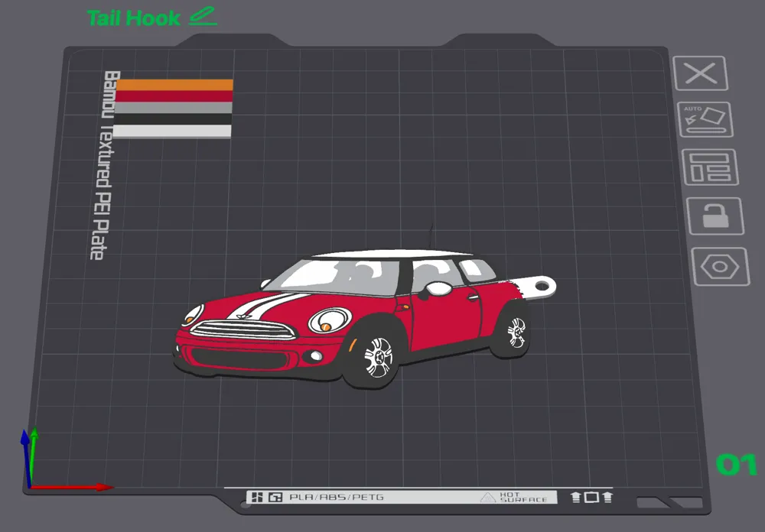765x532 pixels.
Task: Pick the black filament stripe
Action: click(x=173, y=119)
